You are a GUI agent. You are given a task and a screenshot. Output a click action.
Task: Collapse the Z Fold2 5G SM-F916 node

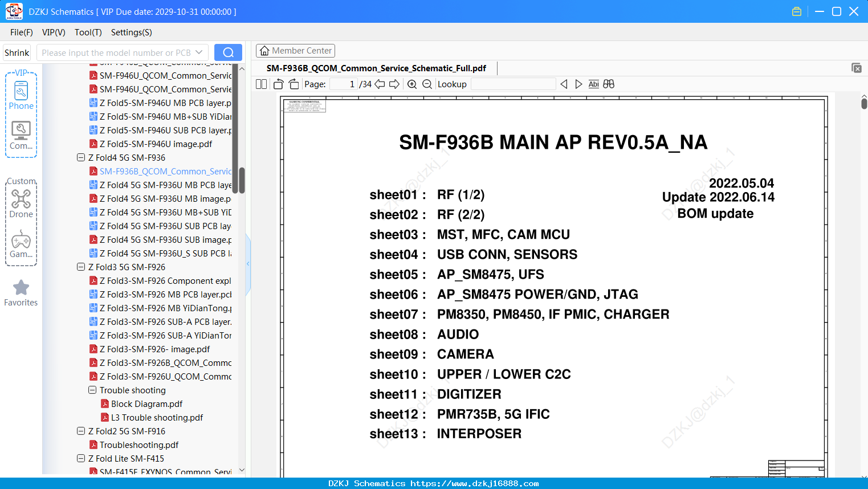[x=81, y=431]
